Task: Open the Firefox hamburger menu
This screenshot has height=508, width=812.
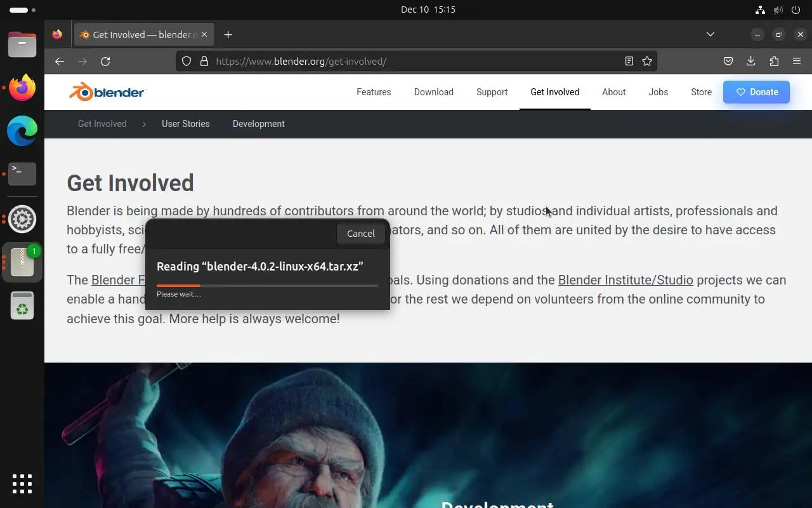Action: [x=797, y=61]
